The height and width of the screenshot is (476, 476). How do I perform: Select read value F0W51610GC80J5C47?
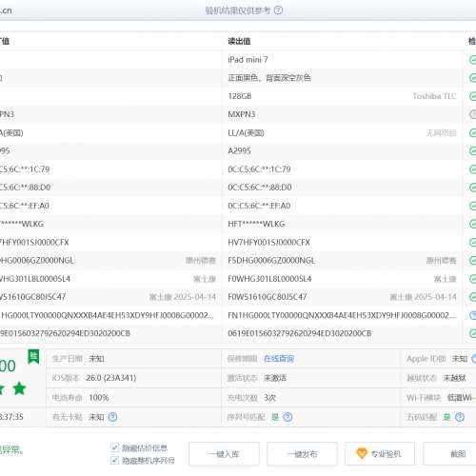268,297
